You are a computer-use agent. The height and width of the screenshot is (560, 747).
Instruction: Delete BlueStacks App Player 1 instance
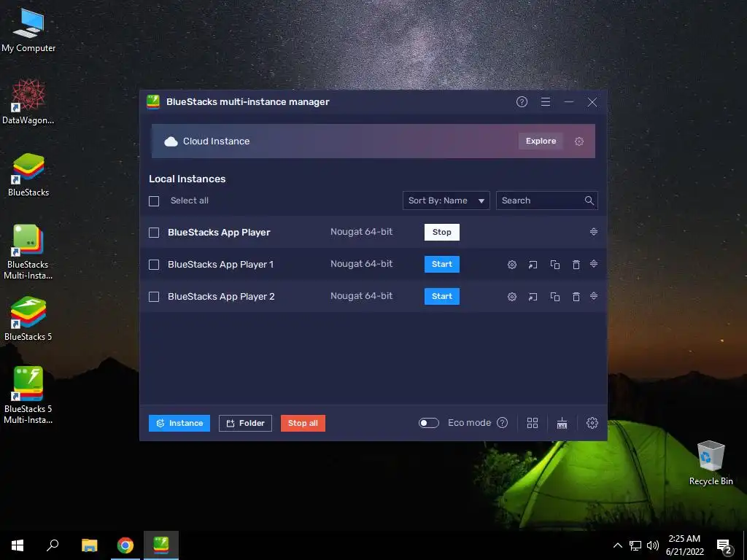[x=576, y=264]
